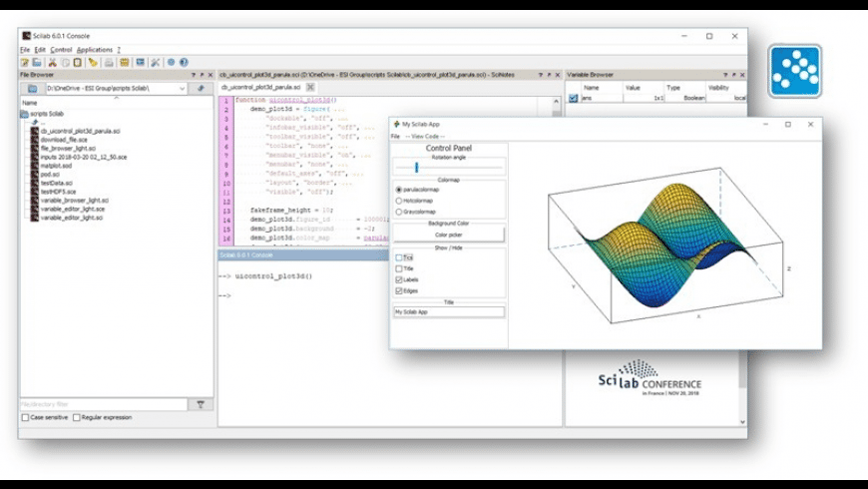Select testHDF5.sce in the file list
This screenshot has width=868, height=489.
(x=58, y=192)
